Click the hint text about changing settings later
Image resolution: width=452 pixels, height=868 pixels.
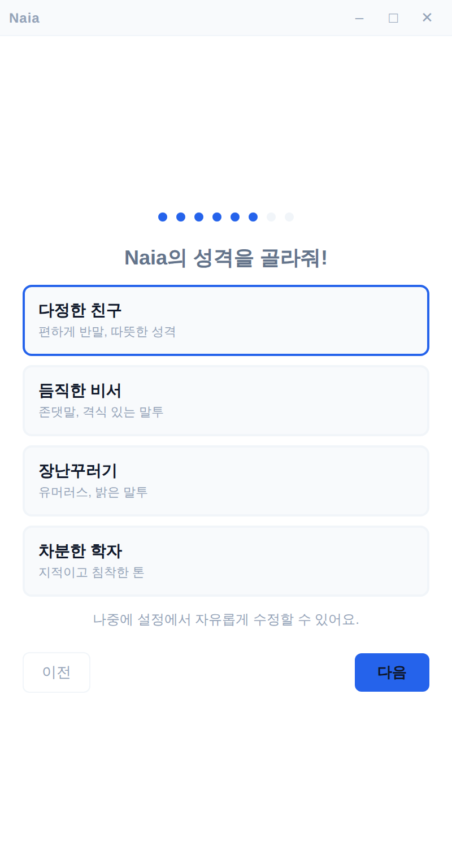pyautogui.click(x=226, y=619)
